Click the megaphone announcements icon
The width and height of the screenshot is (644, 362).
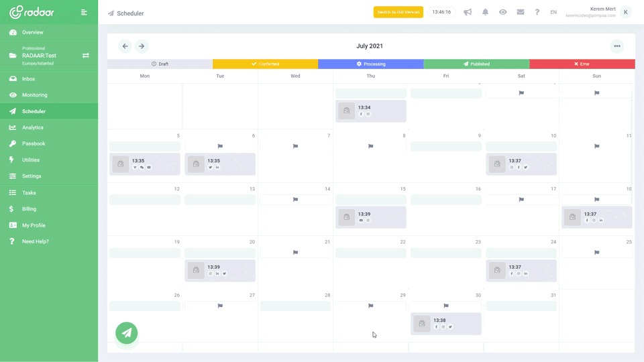tap(468, 12)
